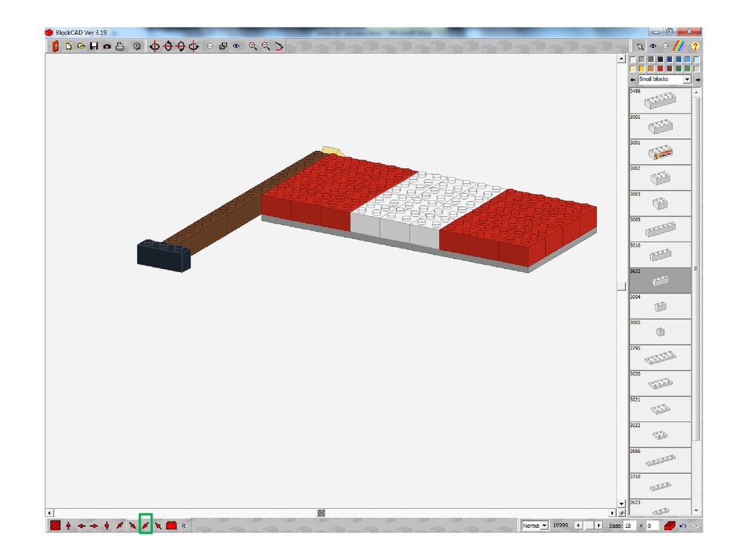Open an existing model with folder icon
Image resolution: width=747 pixels, height=560 pixels.
(x=81, y=46)
